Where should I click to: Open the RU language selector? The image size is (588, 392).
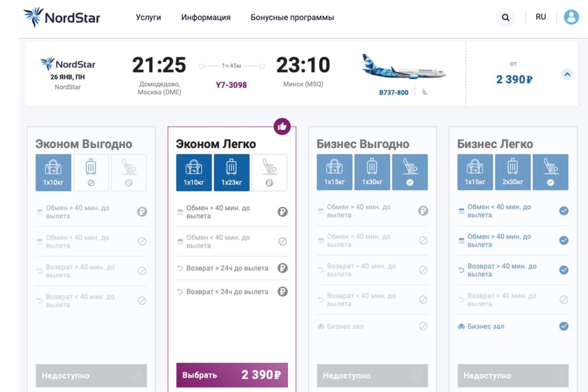[541, 17]
